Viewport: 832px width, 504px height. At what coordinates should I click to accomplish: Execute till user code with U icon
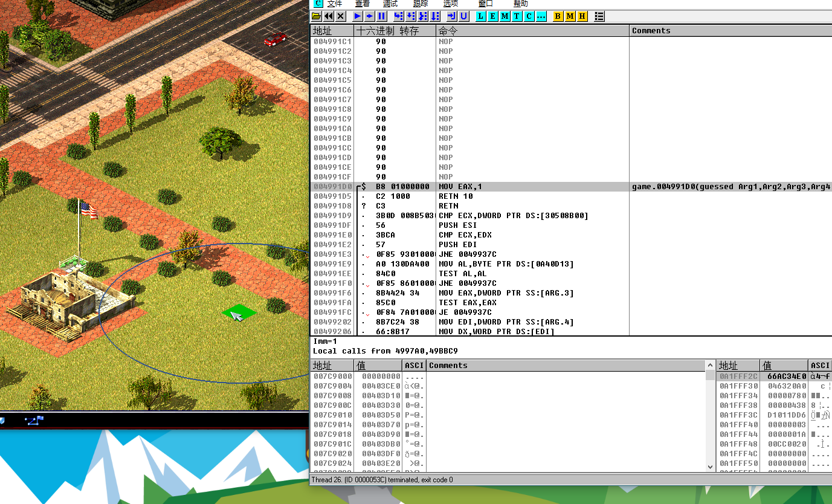[x=463, y=16]
